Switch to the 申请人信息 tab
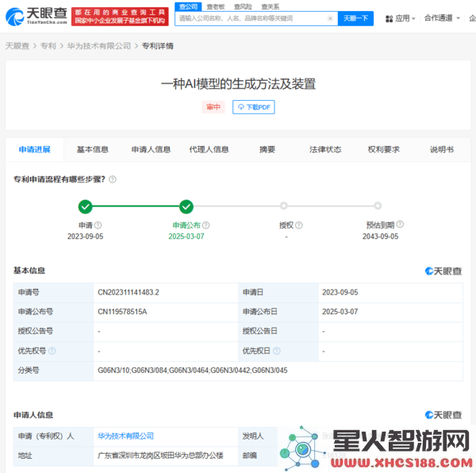476x473 pixels. [x=151, y=149]
